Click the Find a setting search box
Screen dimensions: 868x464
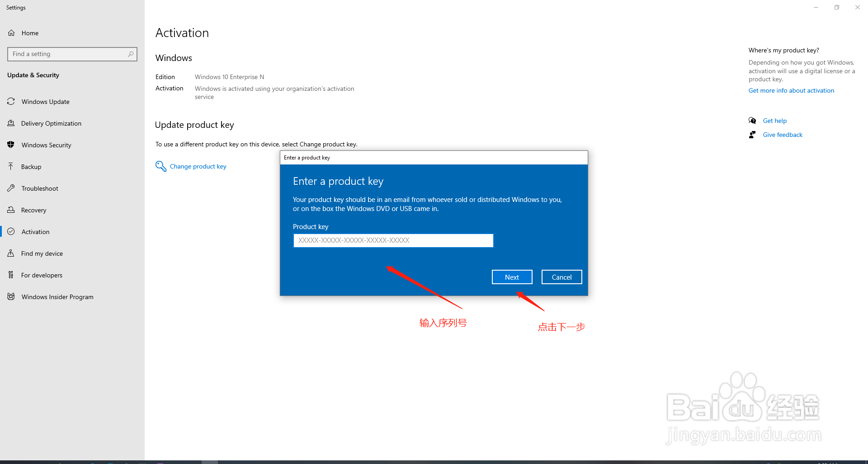coord(72,54)
